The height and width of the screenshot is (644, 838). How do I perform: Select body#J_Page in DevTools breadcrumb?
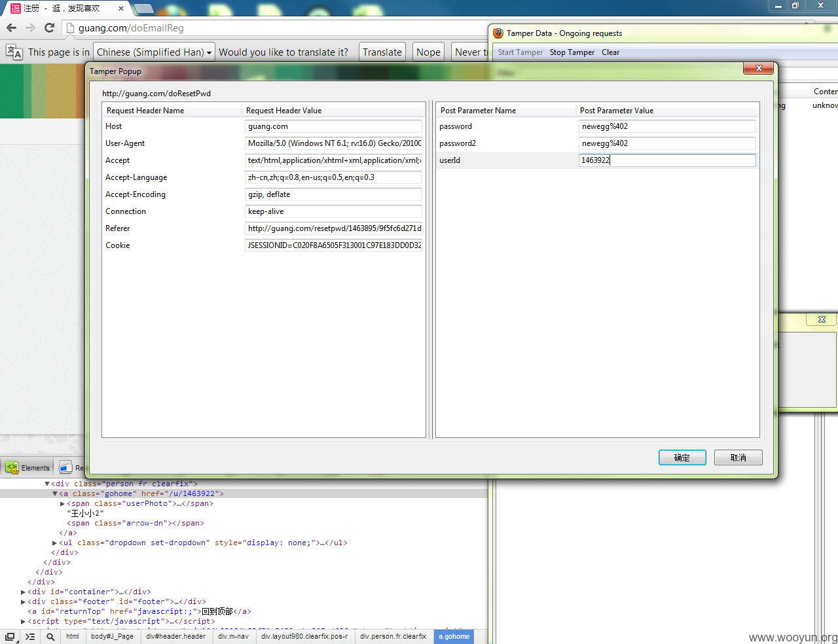tap(112, 636)
